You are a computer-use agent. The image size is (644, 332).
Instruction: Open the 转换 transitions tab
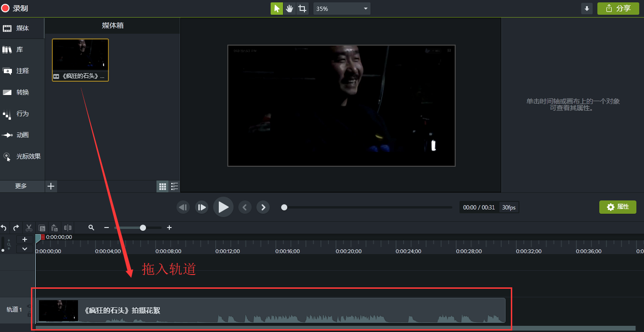pyautogui.click(x=22, y=92)
